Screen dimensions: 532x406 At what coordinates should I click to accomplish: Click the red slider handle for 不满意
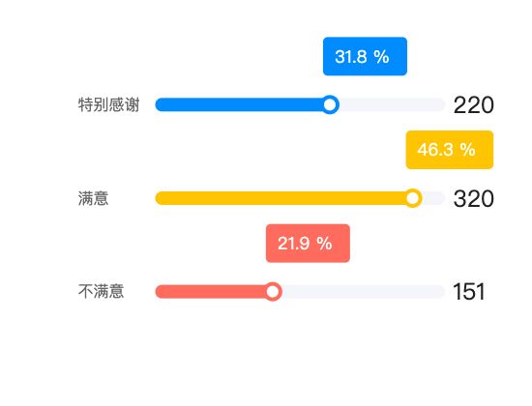point(273,291)
